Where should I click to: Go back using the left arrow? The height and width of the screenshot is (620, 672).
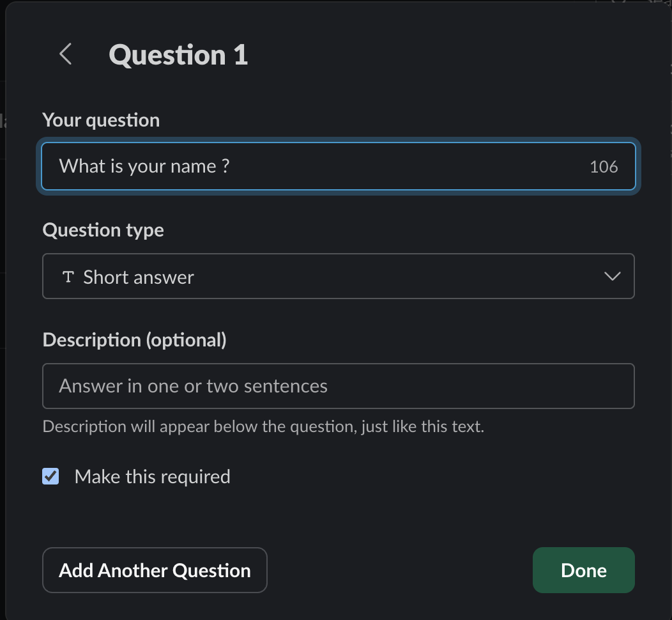tap(65, 54)
